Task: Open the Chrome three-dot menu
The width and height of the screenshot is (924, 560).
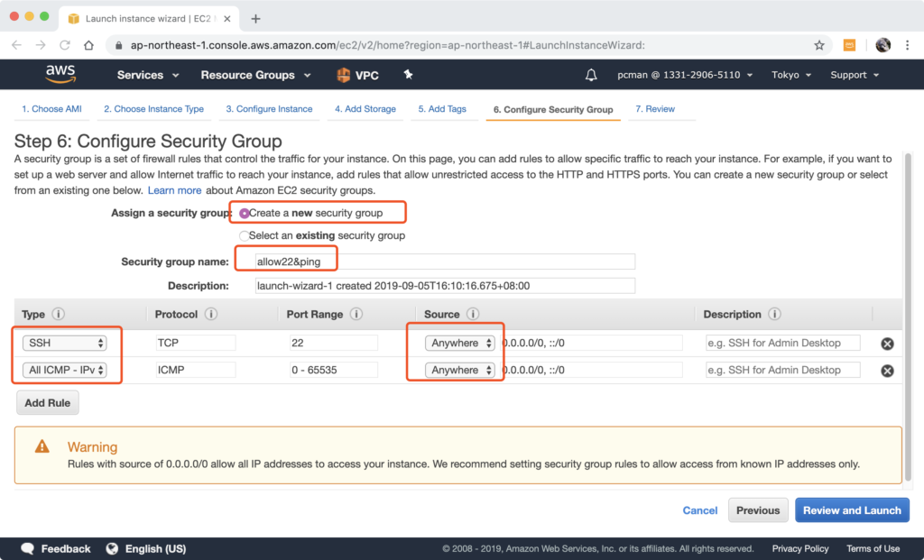Action: 908,45
